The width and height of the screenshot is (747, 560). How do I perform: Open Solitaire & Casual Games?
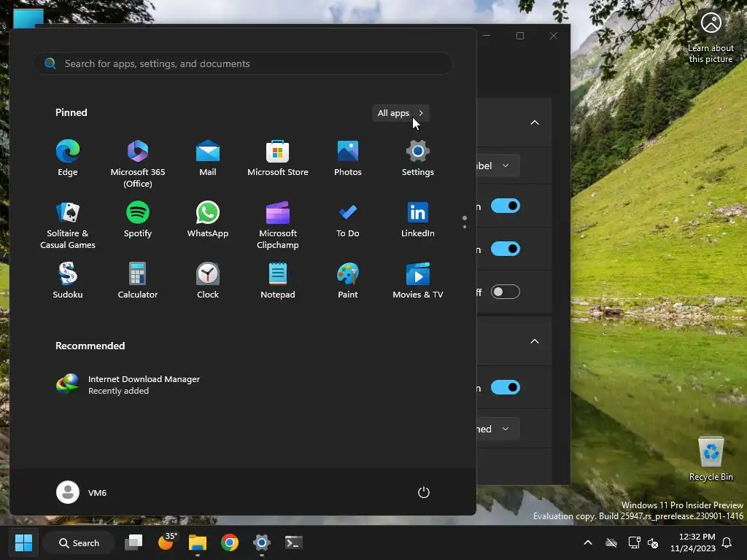68,225
